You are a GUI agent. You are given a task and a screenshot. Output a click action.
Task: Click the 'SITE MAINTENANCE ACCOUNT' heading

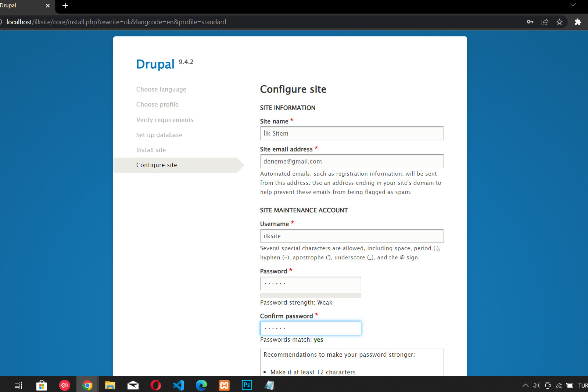[x=304, y=210]
